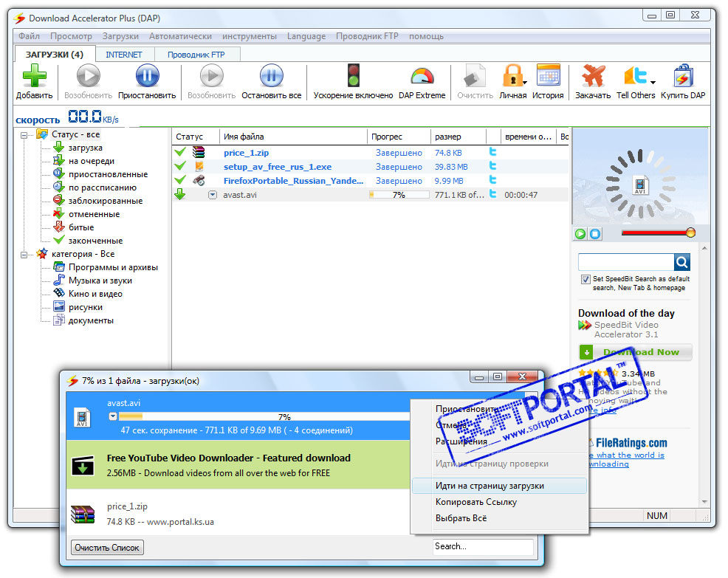Select битые in the status tree
Screen dimensions: 728x578
click(x=81, y=227)
